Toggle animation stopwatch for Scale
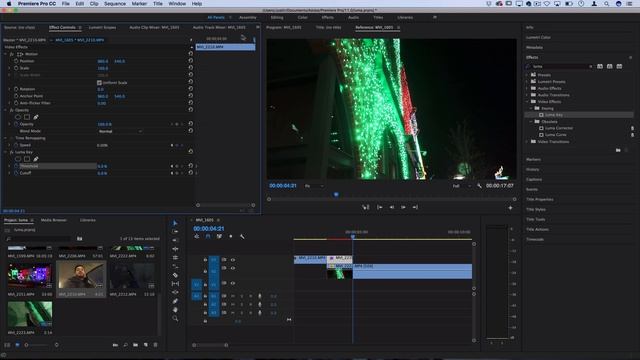 pyautogui.click(x=16, y=68)
